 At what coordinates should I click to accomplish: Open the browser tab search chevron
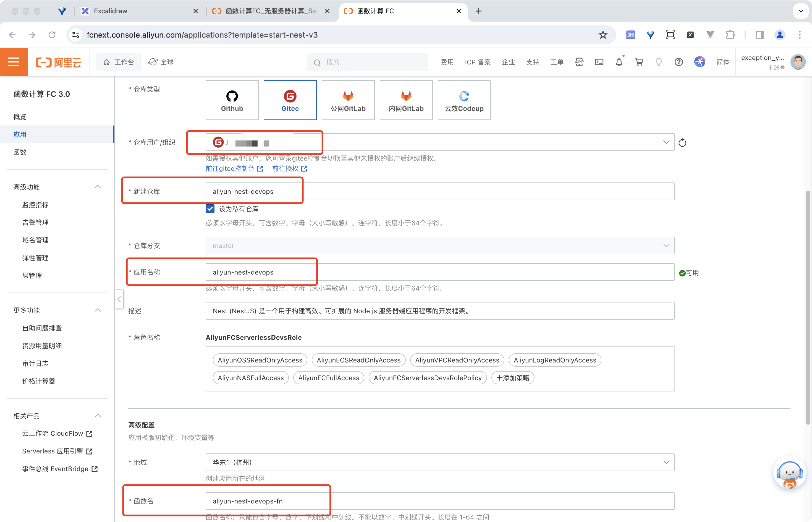click(801, 11)
